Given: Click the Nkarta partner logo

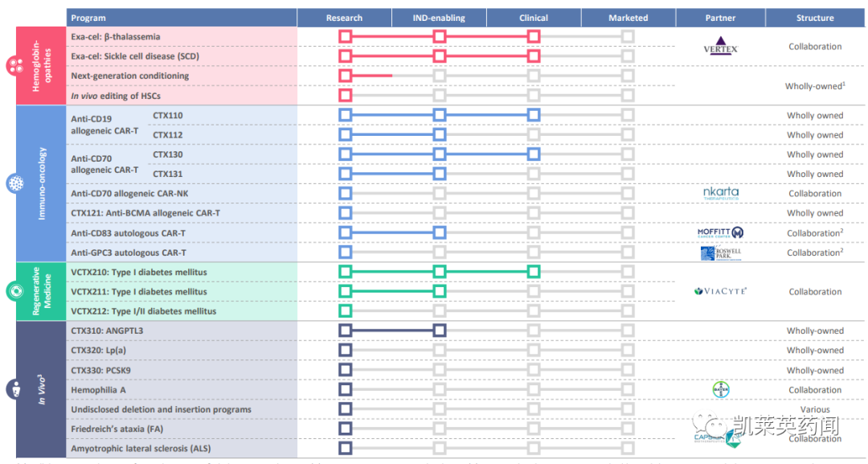Looking at the screenshot, I should click(720, 193).
